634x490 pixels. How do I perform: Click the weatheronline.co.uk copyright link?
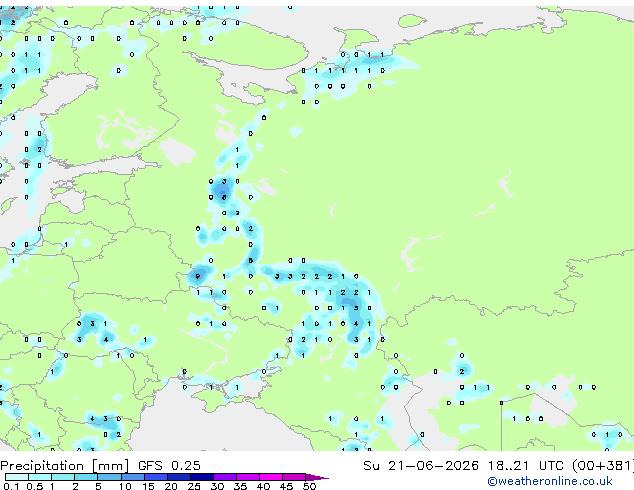550,481
